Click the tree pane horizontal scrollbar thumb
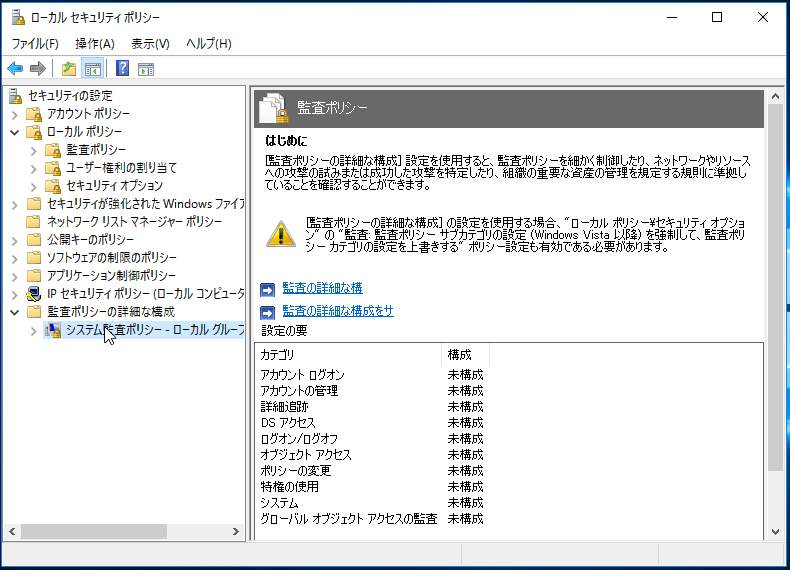This screenshot has width=790, height=570. (x=94, y=531)
